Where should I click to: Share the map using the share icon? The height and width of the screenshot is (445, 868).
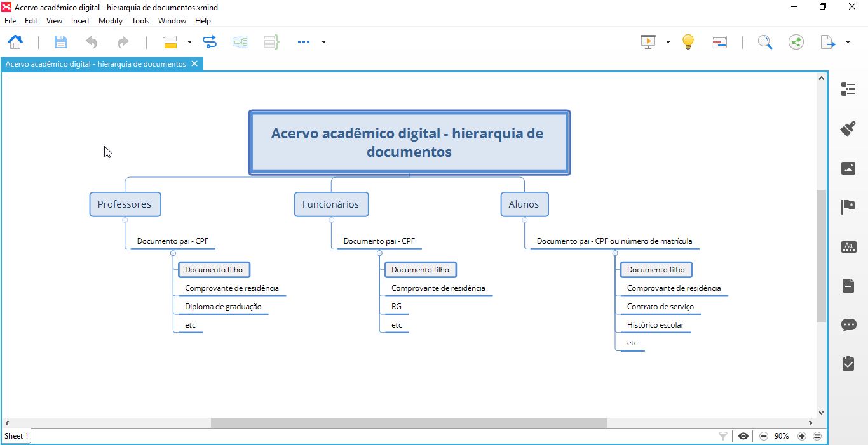coord(796,41)
